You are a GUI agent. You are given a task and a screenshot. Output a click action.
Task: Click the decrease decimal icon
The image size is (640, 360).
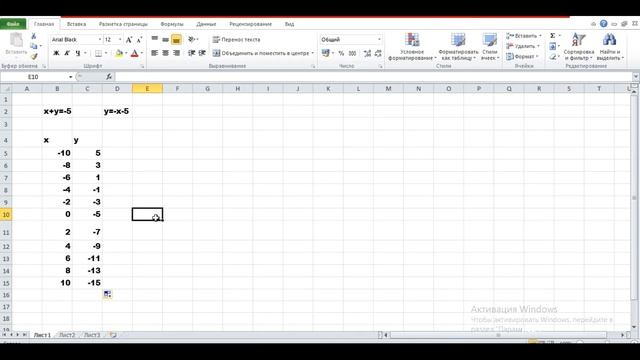(x=378, y=53)
